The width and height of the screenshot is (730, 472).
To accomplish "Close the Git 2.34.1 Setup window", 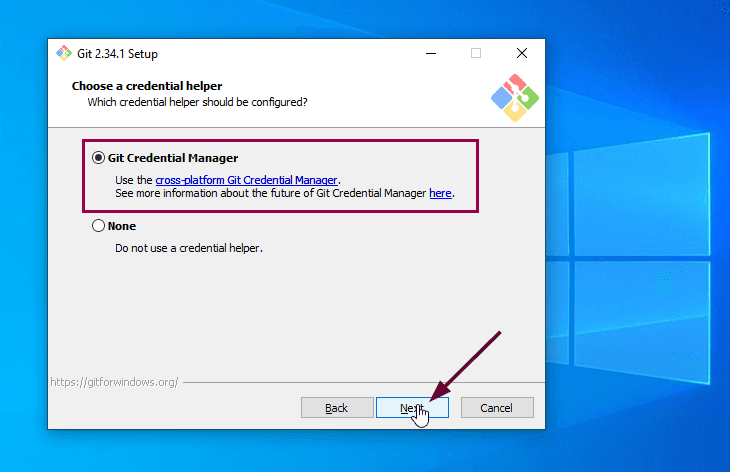I will click(x=522, y=54).
